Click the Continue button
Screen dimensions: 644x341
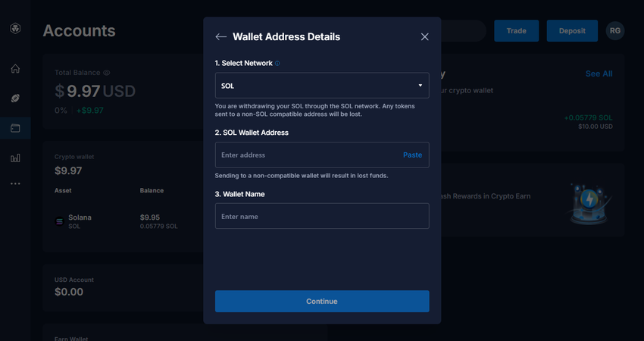point(322,301)
